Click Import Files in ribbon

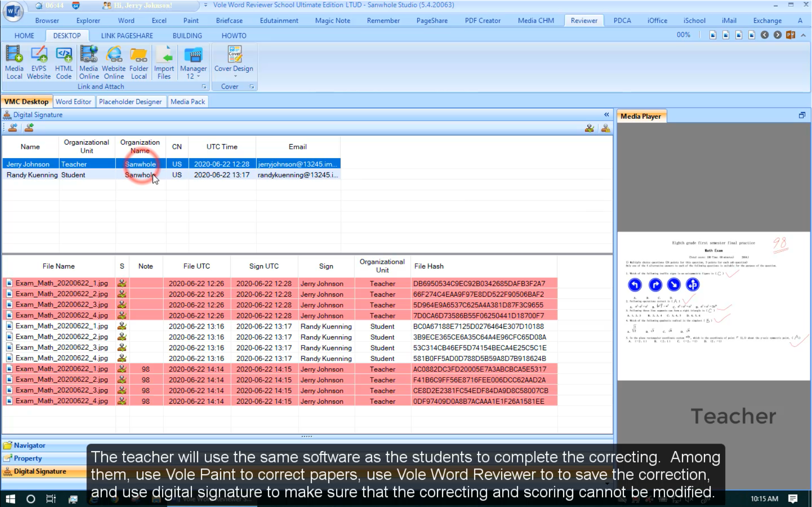(x=164, y=63)
